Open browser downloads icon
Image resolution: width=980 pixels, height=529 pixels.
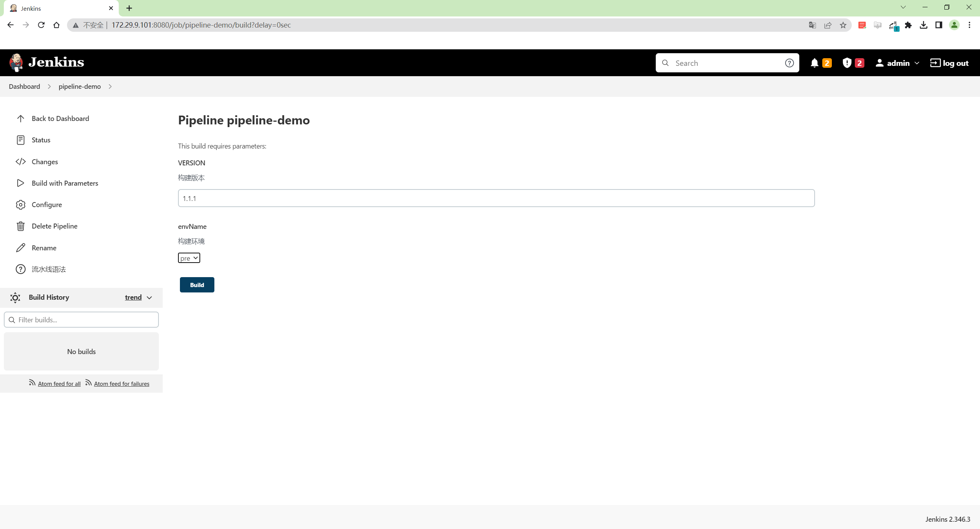pos(923,25)
